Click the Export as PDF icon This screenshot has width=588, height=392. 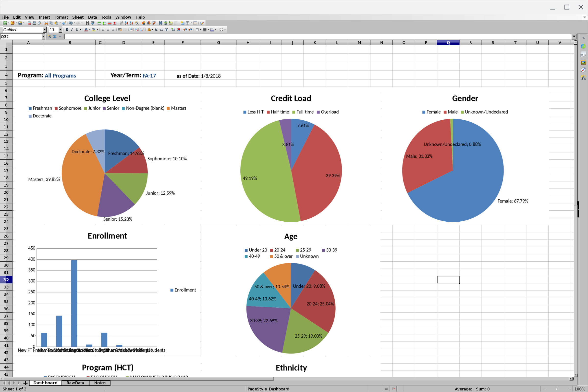(x=29, y=23)
